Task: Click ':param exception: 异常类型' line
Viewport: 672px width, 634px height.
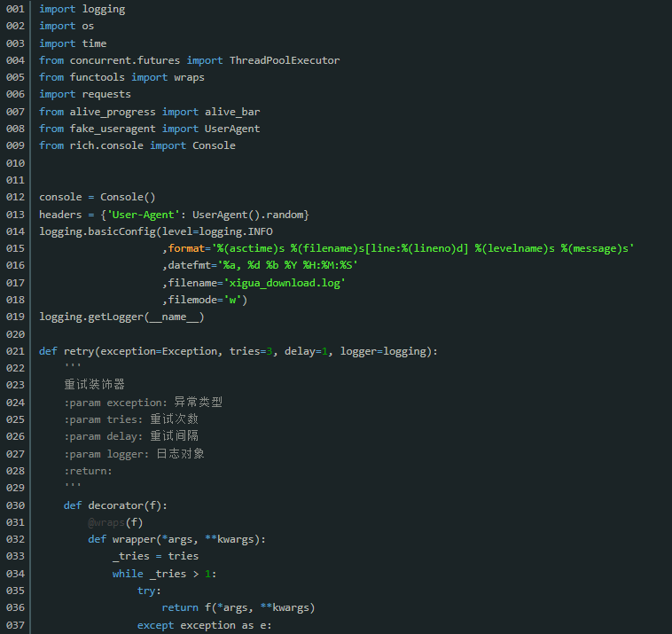Action: point(143,403)
